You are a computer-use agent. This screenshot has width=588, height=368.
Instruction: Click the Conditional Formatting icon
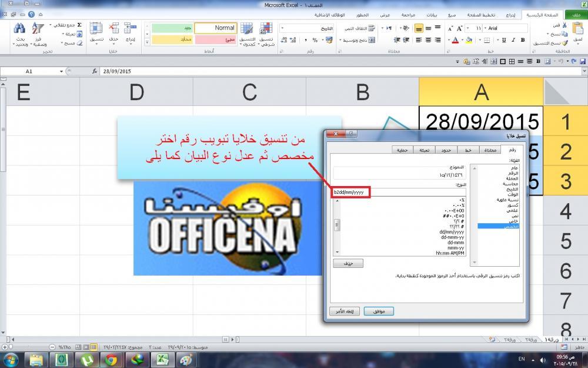[x=266, y=29]
